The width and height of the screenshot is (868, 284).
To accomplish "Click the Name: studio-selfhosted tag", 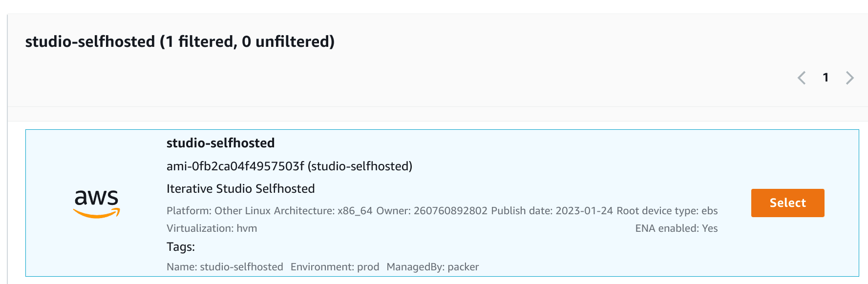I will (x=225, y=267).
